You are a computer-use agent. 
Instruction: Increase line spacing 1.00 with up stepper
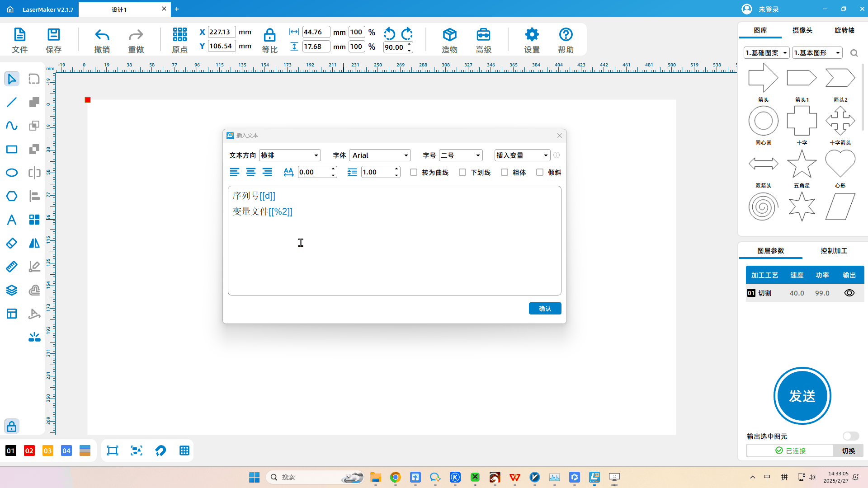coord(396,169)
